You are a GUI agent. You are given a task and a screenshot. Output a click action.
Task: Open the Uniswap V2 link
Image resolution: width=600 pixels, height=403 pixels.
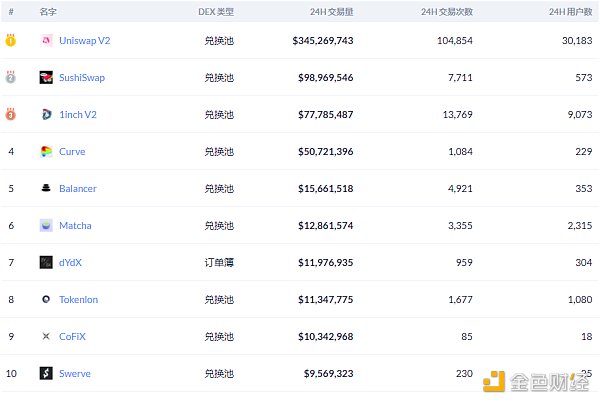click(85, 41)
